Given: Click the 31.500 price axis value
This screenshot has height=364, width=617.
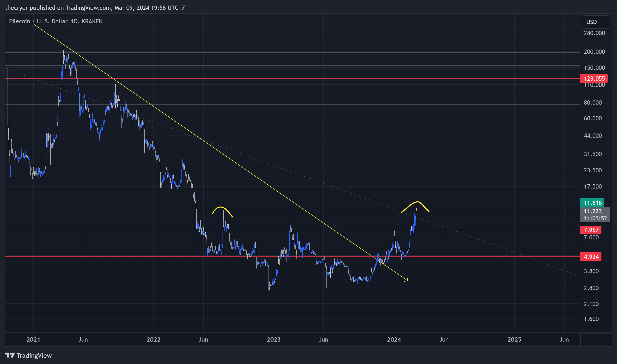Looking at the screenshot, I should tap(593, 154).
